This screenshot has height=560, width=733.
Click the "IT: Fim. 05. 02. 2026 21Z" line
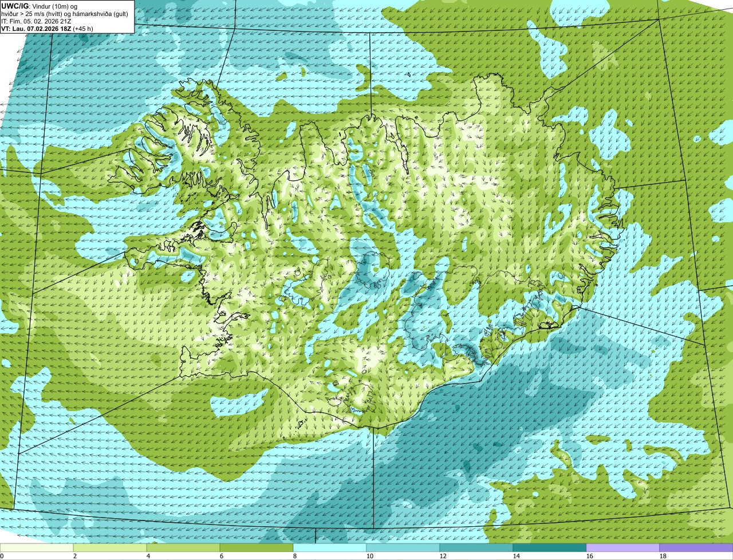(36, 21)
